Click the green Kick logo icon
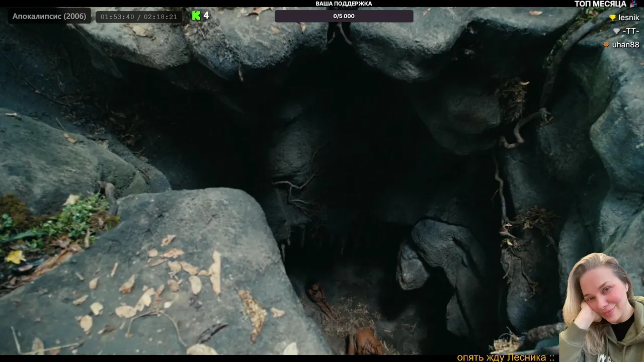The width and height of the screenshot is (644, 362). (196, 16)
